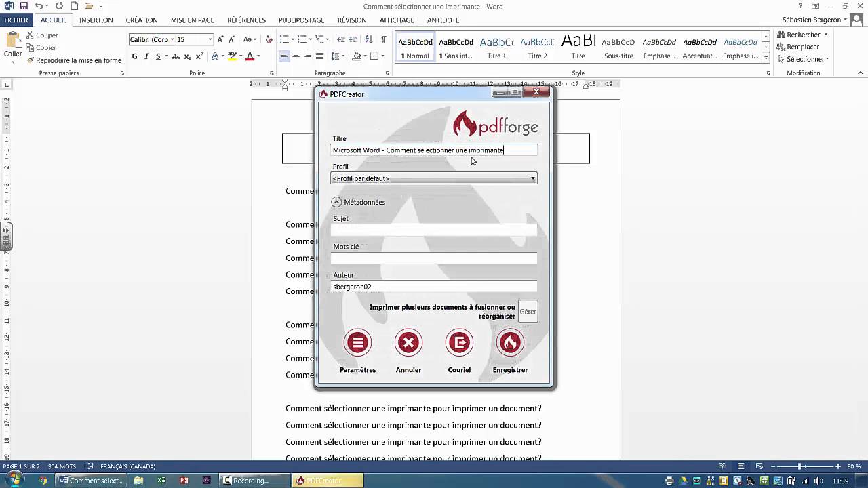The width and height of the screenshot is (868, 488).
Task: Open the font name Calibri dropdown
Action: click(172, 39)
